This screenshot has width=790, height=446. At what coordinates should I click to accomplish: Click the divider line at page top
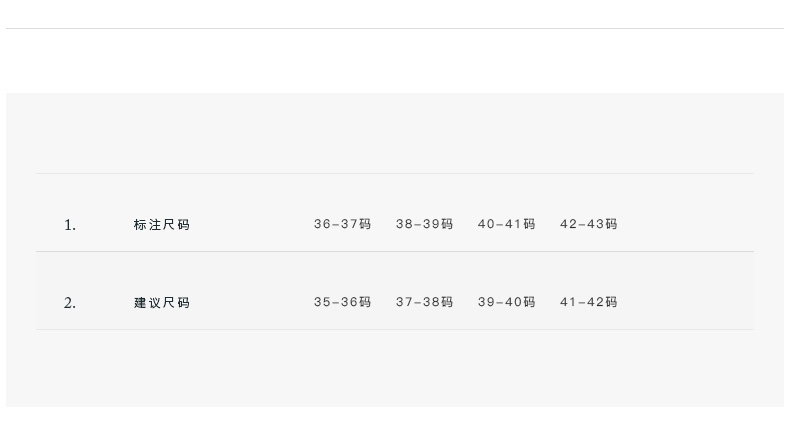click(395, 28)
